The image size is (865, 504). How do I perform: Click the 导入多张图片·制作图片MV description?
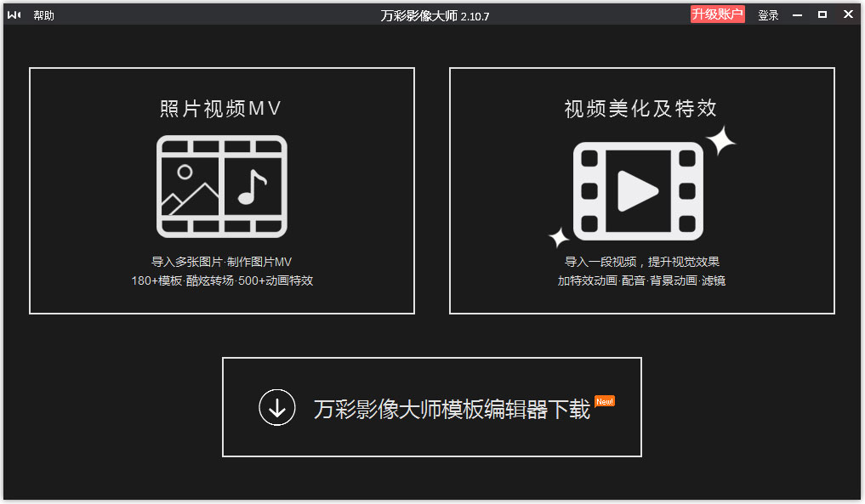[x=222, y=262]
